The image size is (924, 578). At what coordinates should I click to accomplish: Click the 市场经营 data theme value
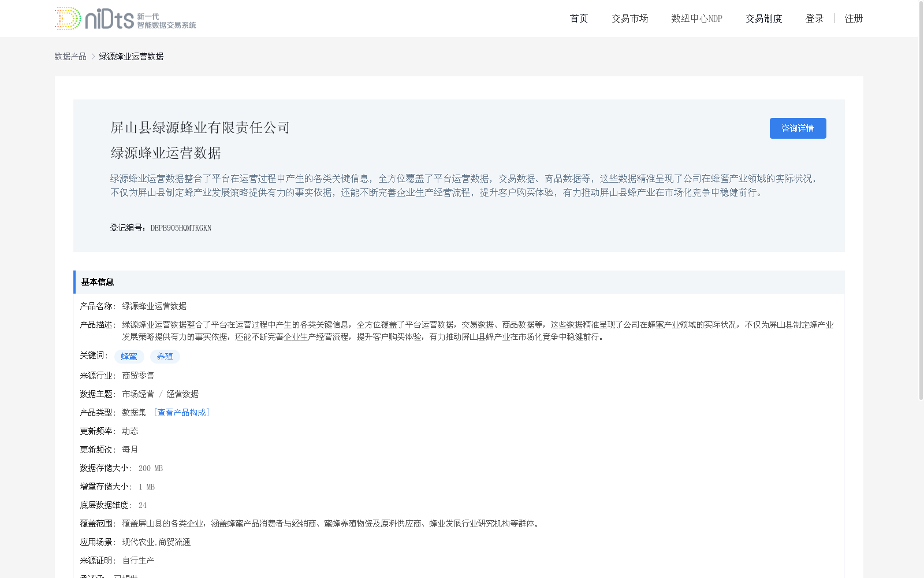[x=138, y=394]
